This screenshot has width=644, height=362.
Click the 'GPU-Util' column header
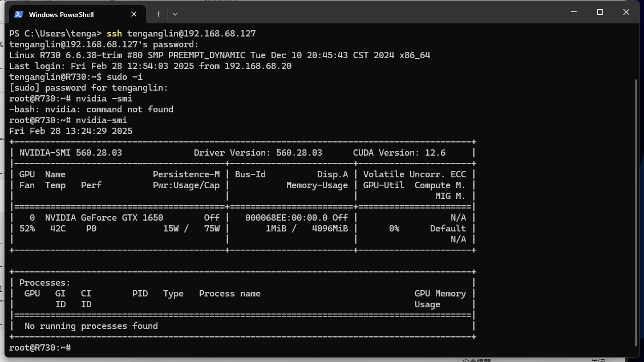coord(384,185)
